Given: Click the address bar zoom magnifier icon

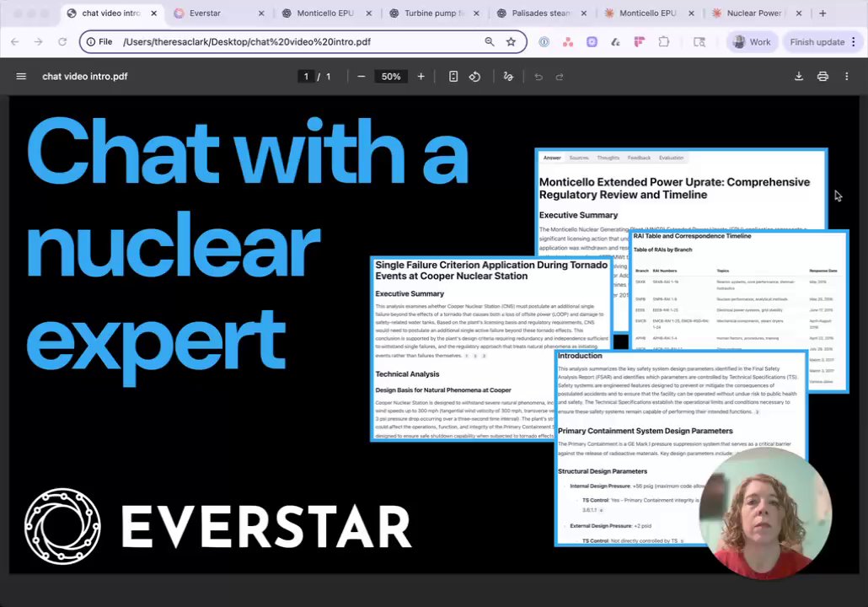Looking at the screenshot, I should point(490,41).
